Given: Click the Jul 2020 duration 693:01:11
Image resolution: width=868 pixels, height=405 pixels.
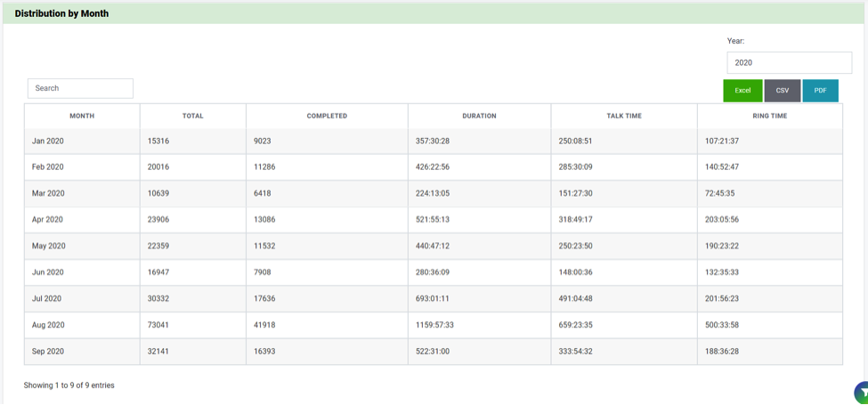Looking at the screenshot, I should click(433, 299).
